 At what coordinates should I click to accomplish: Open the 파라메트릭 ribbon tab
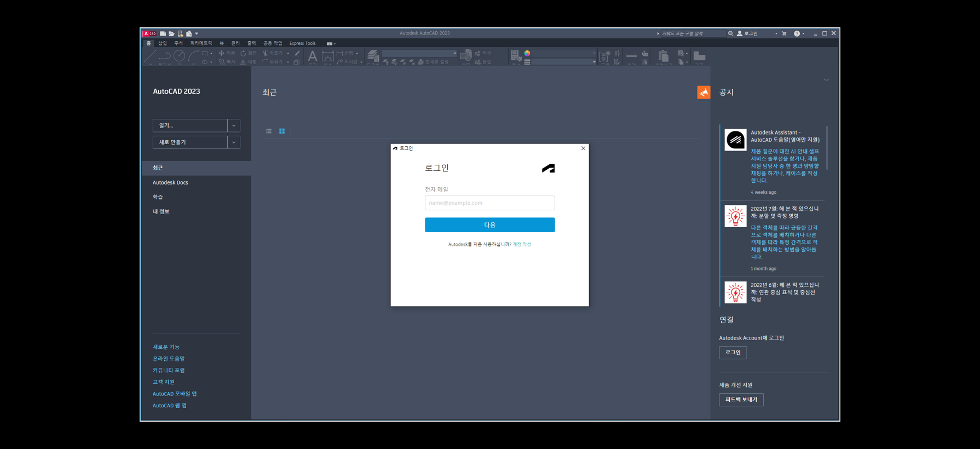coord(201,43)
